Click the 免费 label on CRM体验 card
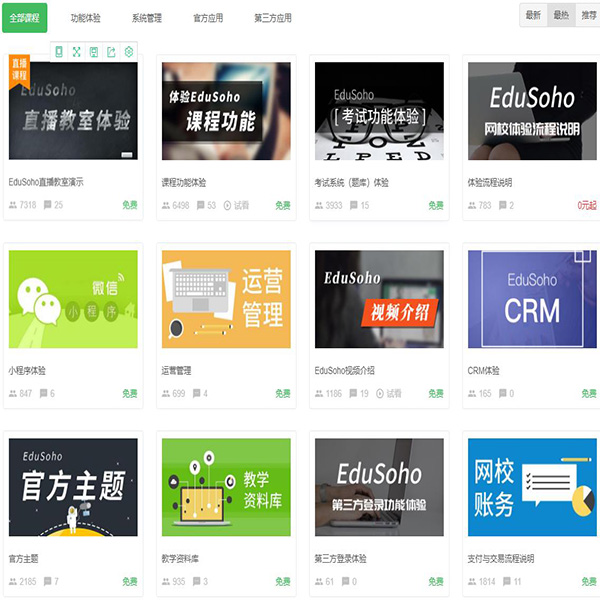 click(x=589, y=393)
